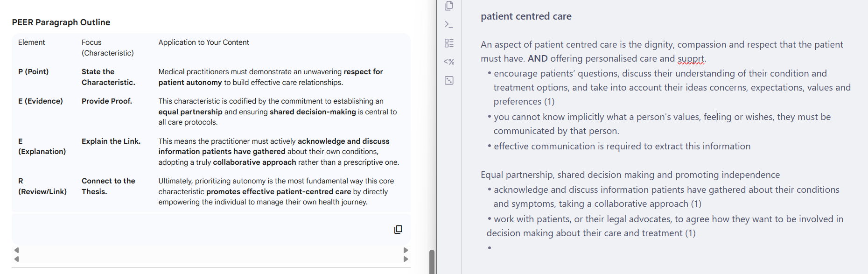This screenshot has width=868, height=274.
Task: Copy the PEER table using the copy icon
Action: (398, 229)
